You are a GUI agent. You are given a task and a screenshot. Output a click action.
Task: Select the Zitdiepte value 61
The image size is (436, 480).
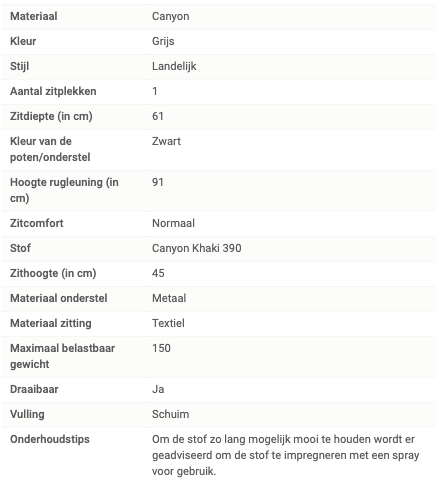(x=158, y=116)
